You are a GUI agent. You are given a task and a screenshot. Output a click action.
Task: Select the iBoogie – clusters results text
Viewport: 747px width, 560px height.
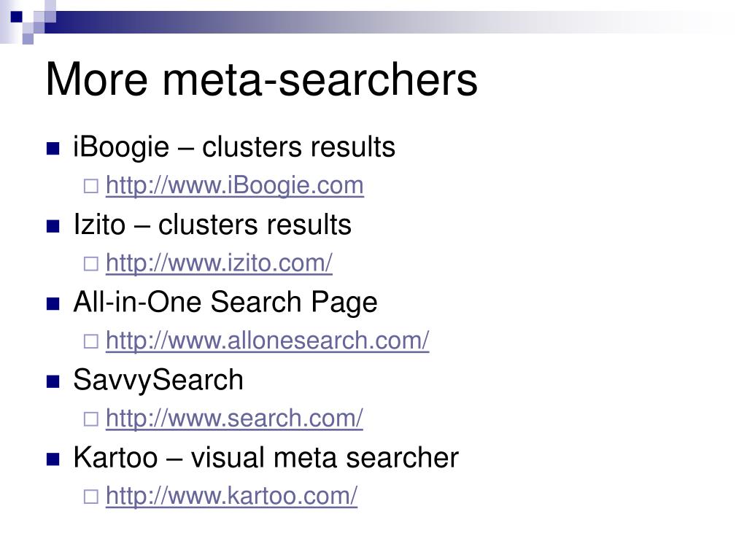[234, 147]
